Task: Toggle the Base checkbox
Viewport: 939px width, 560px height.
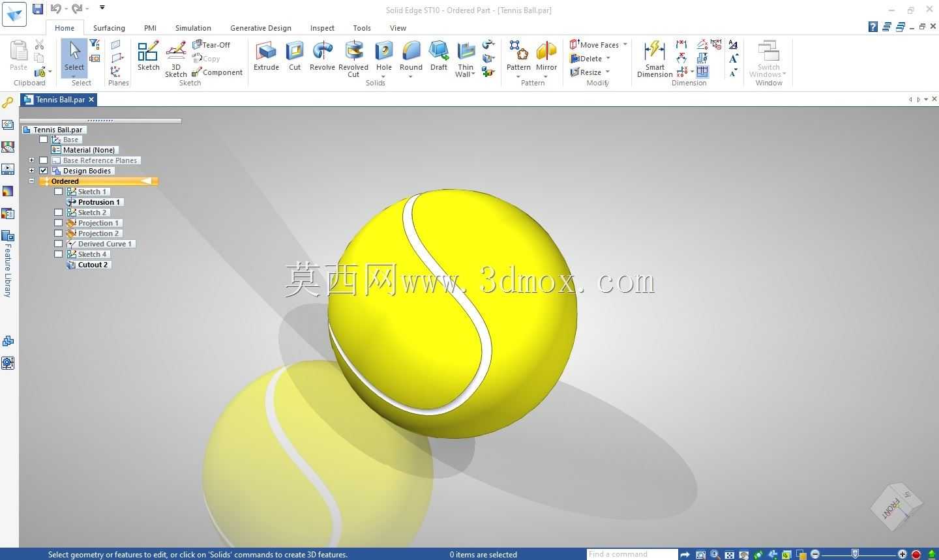Action: [x=44, y=140]
